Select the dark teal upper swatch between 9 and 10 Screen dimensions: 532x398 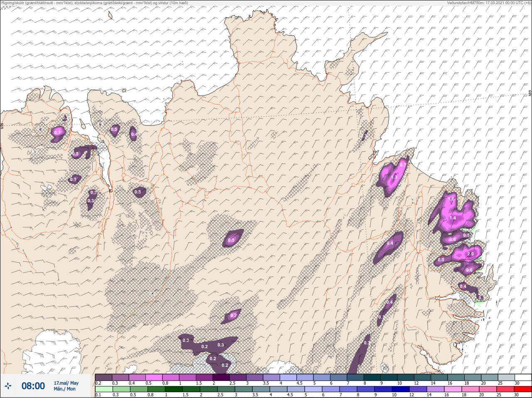click(389, 377)
